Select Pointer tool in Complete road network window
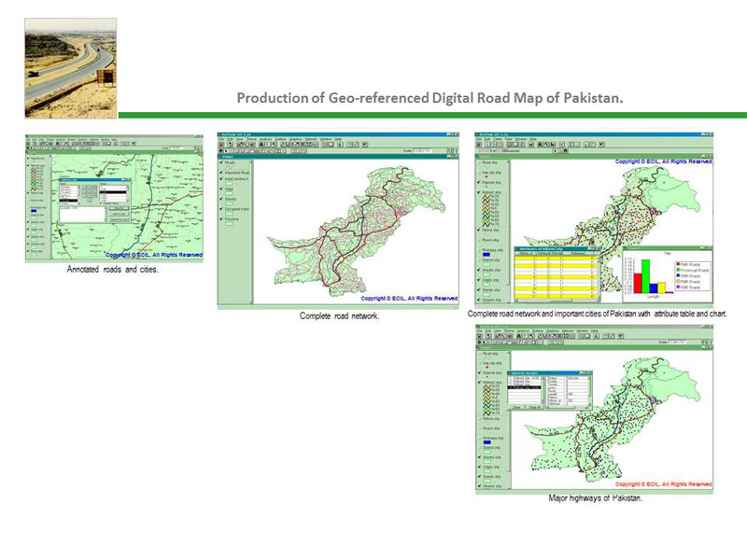 click(226, 151)
